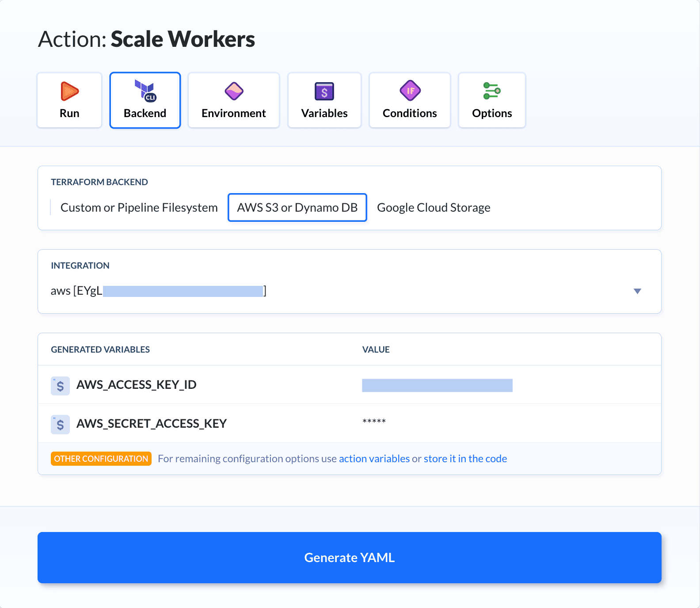Click the variable icon beside AWS_SECRET_ACCESS_KEY
700x608 pixels.
(61, 425)
